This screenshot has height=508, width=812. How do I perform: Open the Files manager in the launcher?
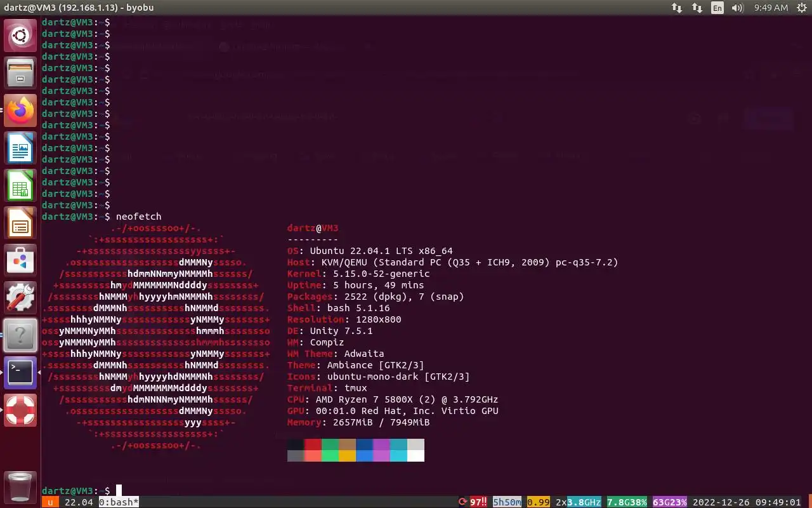coord(20,73)
